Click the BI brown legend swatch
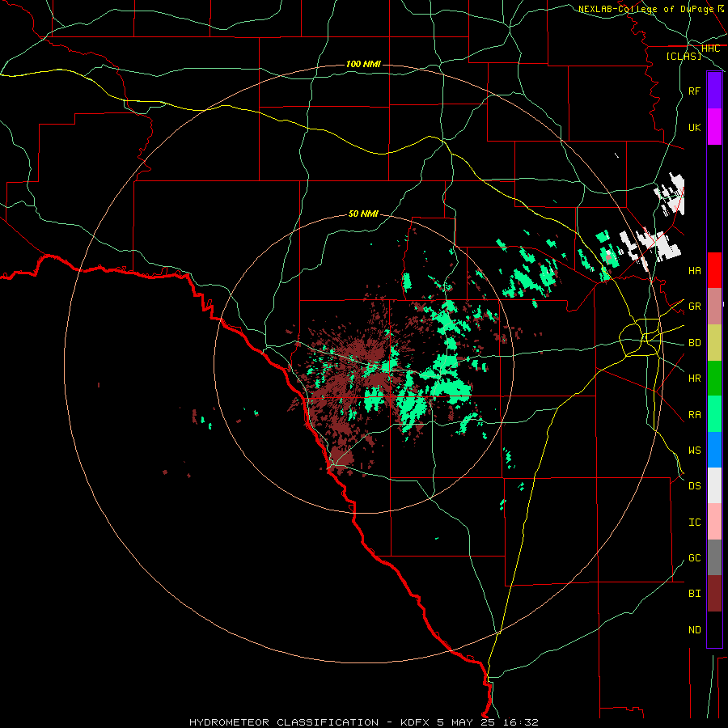 point(714,594)
